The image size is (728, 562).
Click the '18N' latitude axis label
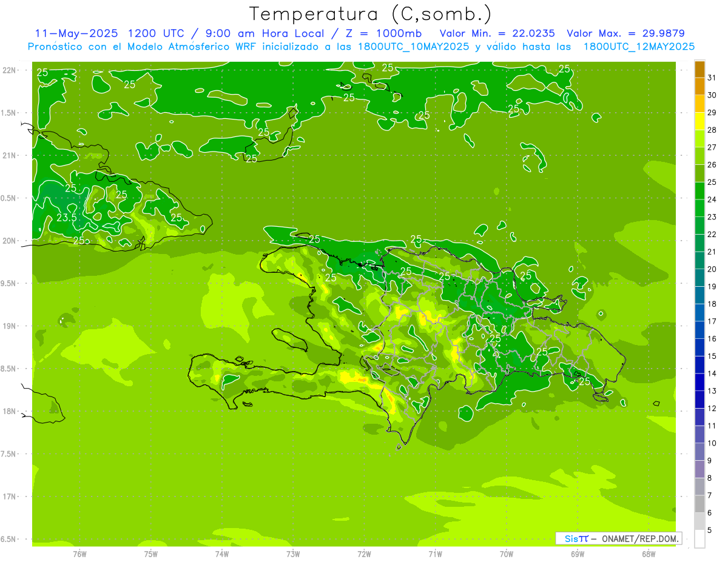(x=8, y=412)
